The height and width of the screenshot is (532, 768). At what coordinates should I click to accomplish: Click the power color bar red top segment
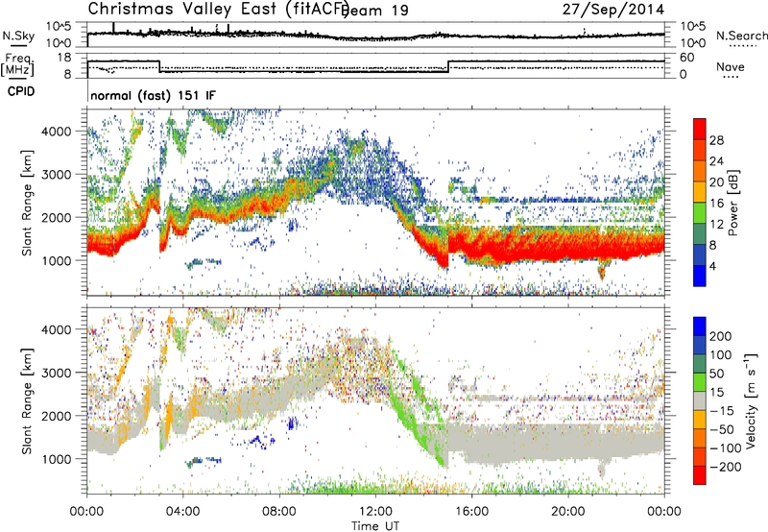click(x=700, y=129)
